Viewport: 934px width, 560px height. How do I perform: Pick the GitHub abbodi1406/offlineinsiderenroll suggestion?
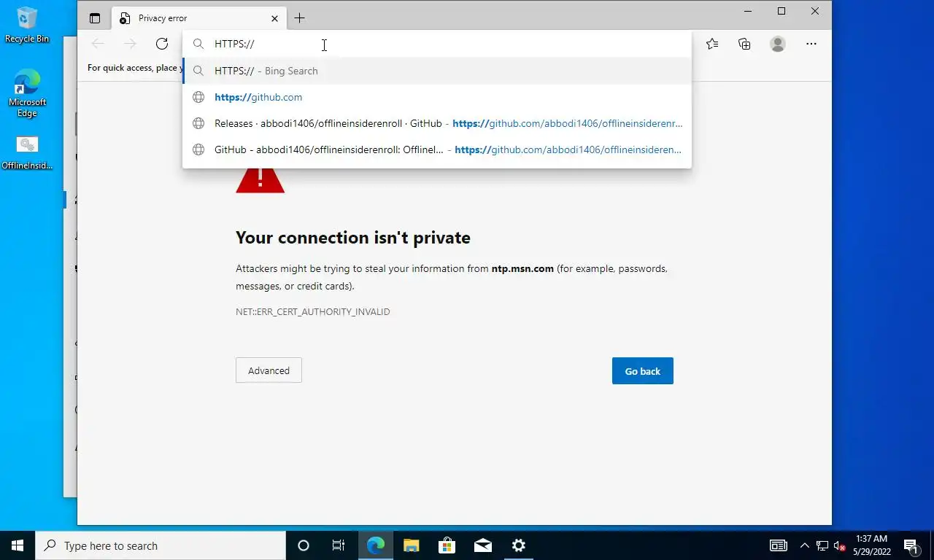coord(436,149)
